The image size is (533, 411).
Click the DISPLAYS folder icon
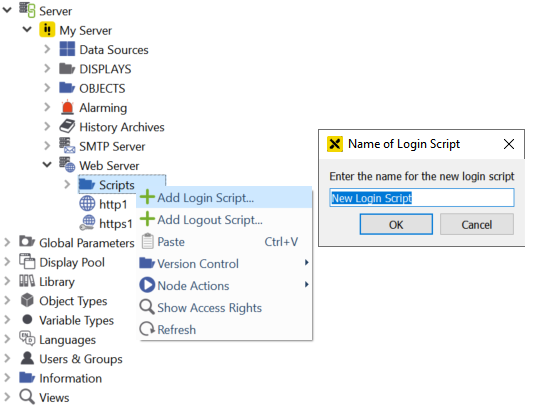tap(67, 68)
